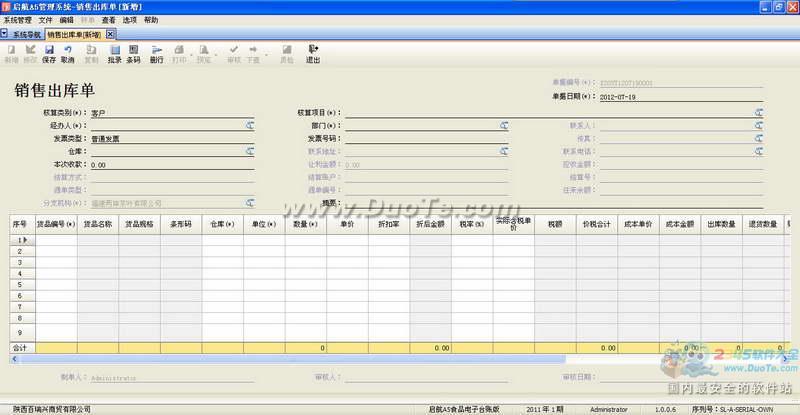The image size is (800, 415).
Task: Open the 系统管理 menu
Action: 18,20
